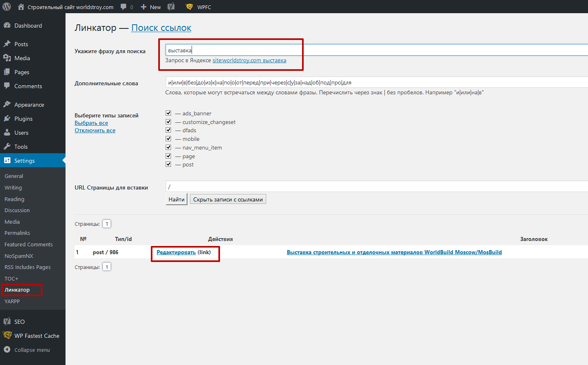This screenshot has width=588, height=365.
Task: Click page 1 button above results table
Action: click(x=107, y=224)
